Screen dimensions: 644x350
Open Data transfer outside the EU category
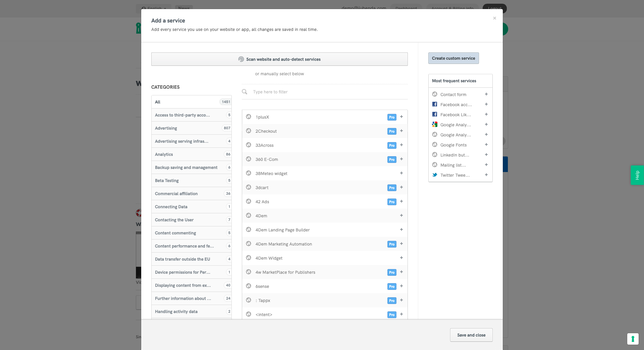pos(192,259)
